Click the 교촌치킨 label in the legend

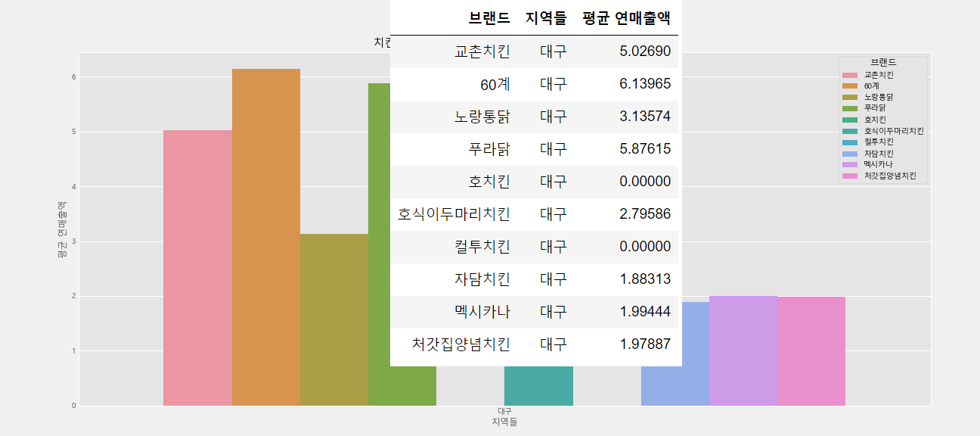[x=879, y=75]
